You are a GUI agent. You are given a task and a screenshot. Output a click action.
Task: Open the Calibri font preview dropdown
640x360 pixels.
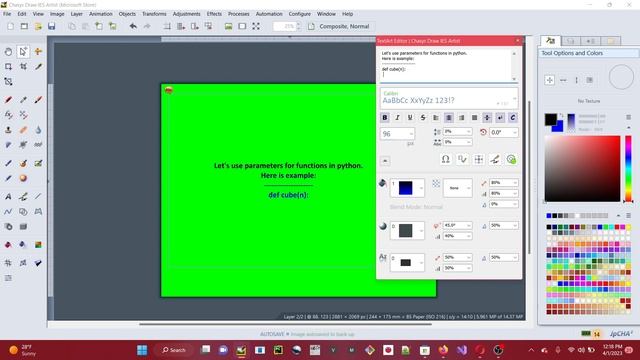pos(449,98)
